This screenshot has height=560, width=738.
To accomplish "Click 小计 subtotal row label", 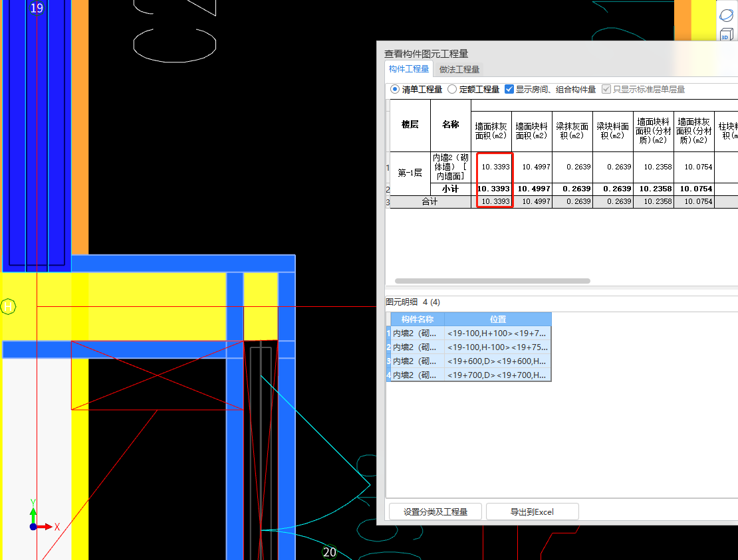I will point(450,189).
